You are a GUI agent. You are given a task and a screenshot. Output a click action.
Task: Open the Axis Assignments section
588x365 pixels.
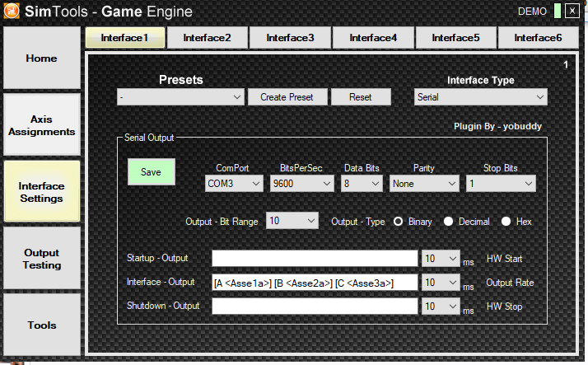[x=42, y=125]
